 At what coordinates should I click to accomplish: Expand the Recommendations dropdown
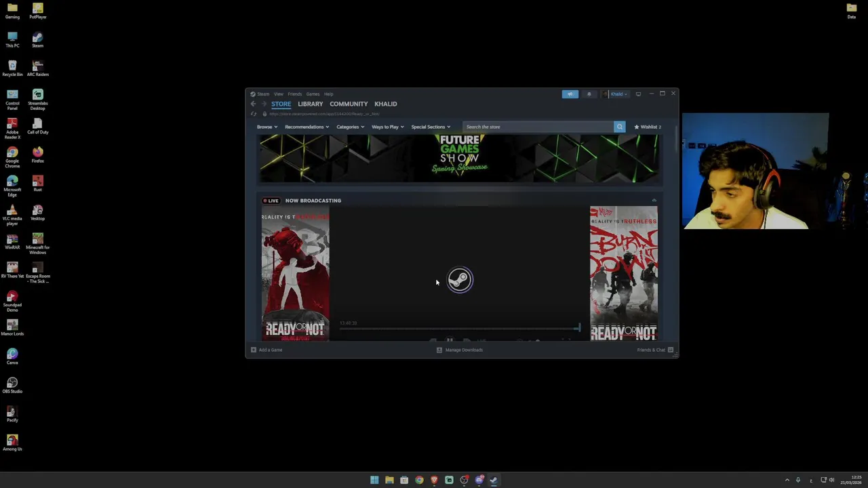point(307,127)
